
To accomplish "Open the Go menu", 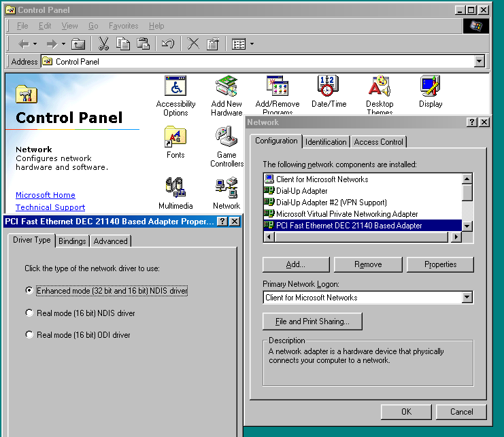I will [x=93, y=26].
